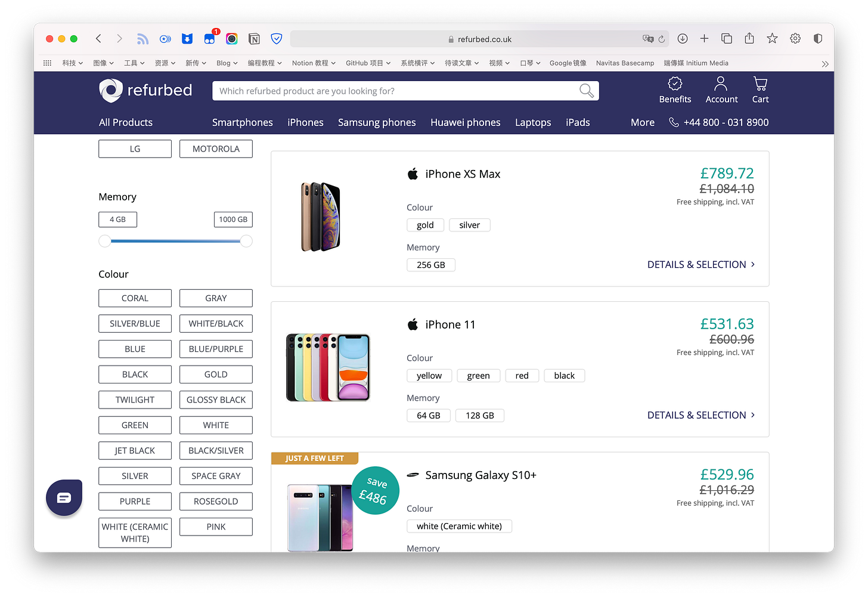The width and height of the screenshot is (868, 597).
Task: Toggle the TWILIGHT colour filter
Action: (135, 400)
